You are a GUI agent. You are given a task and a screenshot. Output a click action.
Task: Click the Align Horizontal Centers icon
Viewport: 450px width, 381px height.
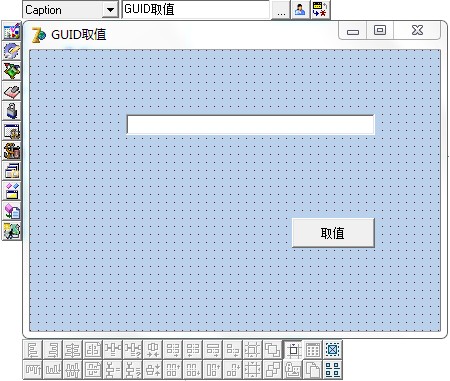point(73,350)
